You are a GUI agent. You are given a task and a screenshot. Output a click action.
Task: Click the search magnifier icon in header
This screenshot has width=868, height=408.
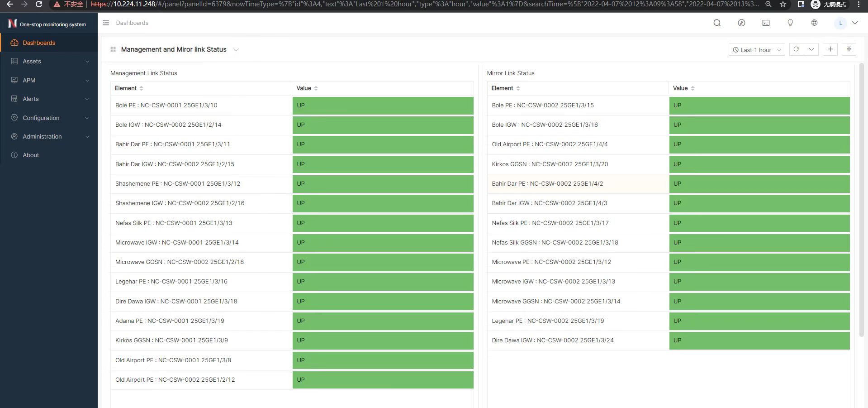tap(717, 23)
